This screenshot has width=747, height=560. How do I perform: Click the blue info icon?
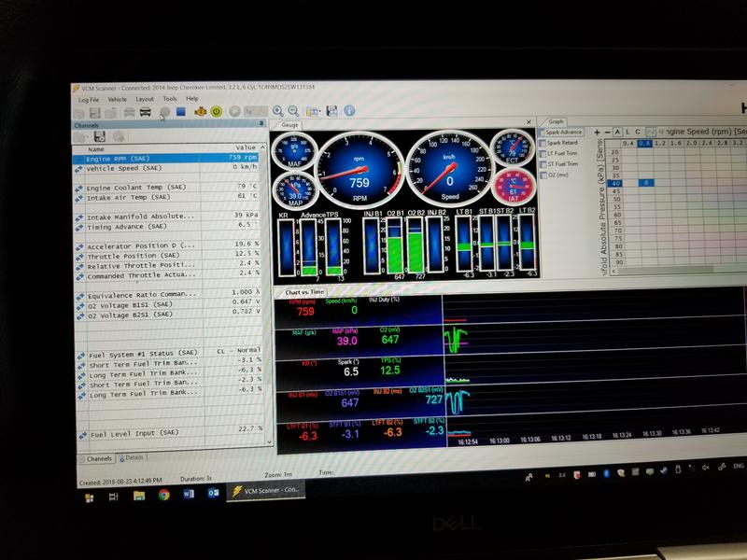click(x=349, y=110)
